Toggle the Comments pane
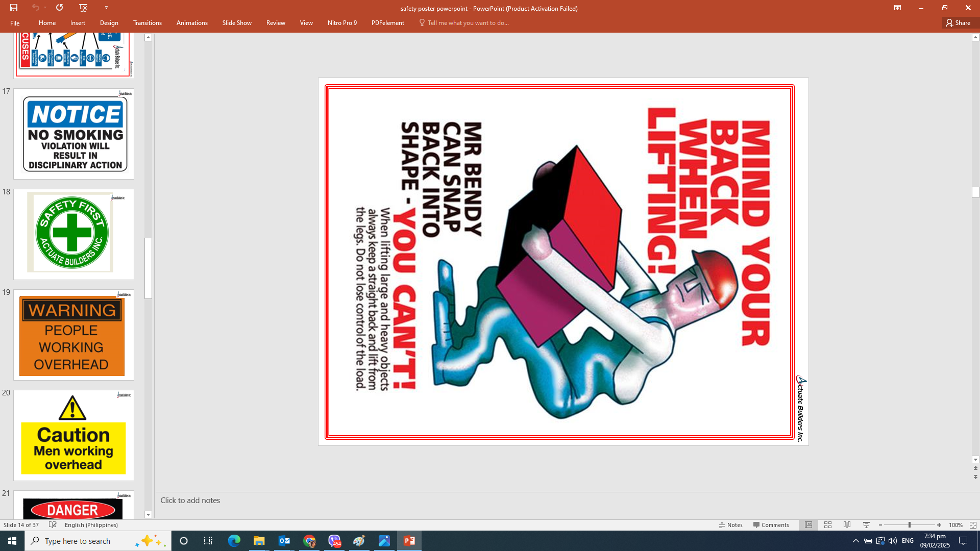The width and height of the screenshot is (980, 551). point(771,525)
